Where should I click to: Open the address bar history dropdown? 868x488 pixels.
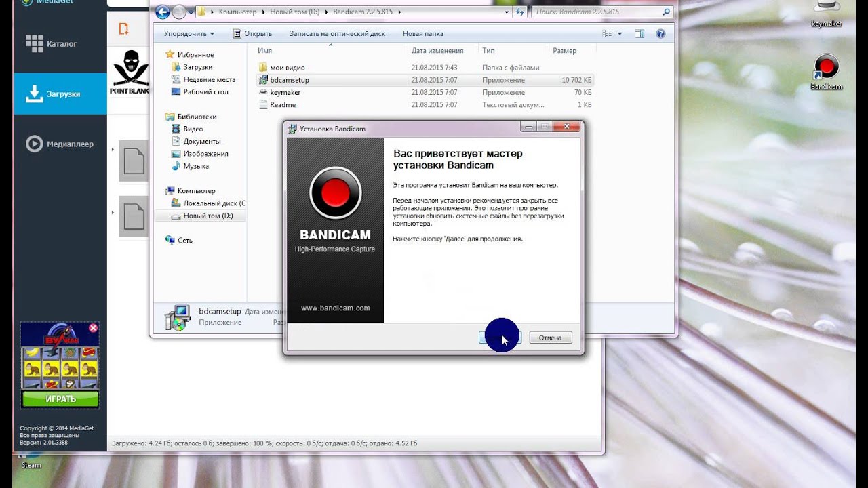point(507,12)
